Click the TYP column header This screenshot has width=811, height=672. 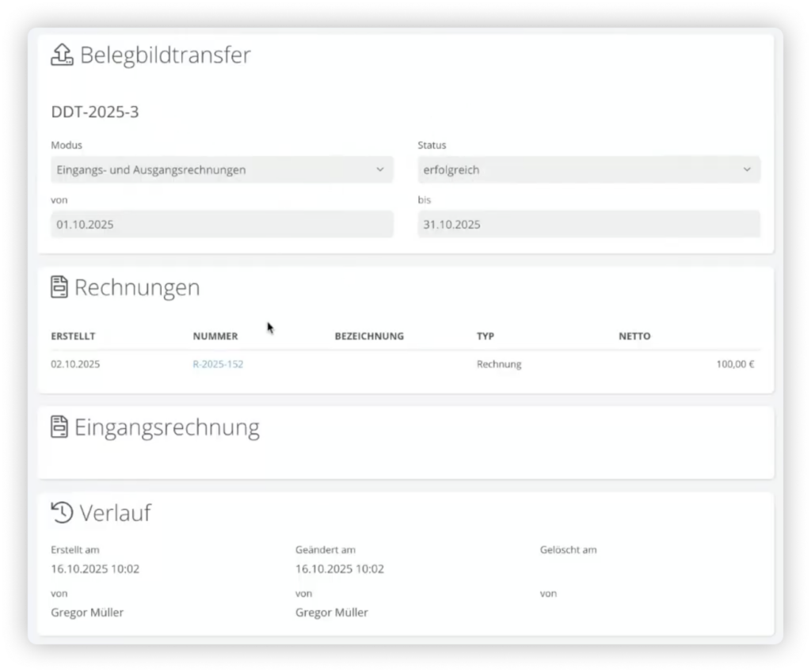click(x=485, y=336)
